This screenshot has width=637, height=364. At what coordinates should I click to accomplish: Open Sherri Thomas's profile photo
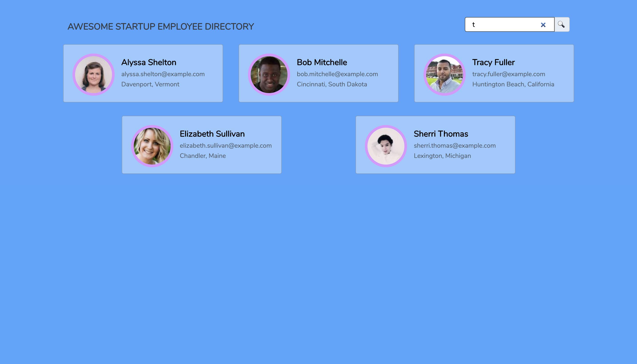(x=386, y=146)
